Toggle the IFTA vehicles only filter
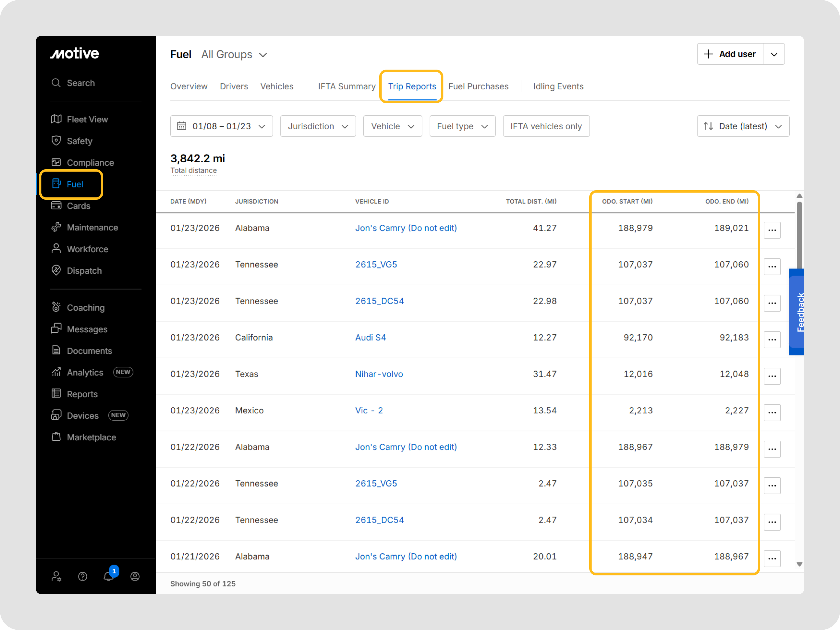This screenshot has width=840, height=630. pos(546,126)
